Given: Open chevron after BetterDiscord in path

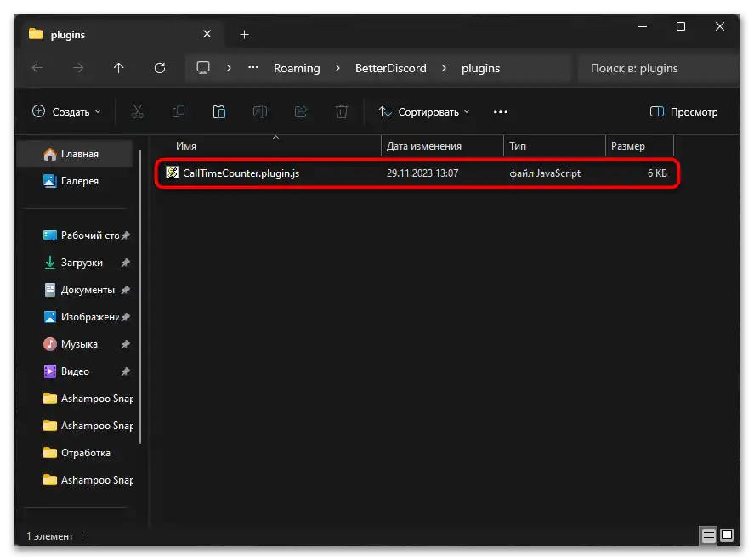Looking at the screenshot, I should [444, 68].
